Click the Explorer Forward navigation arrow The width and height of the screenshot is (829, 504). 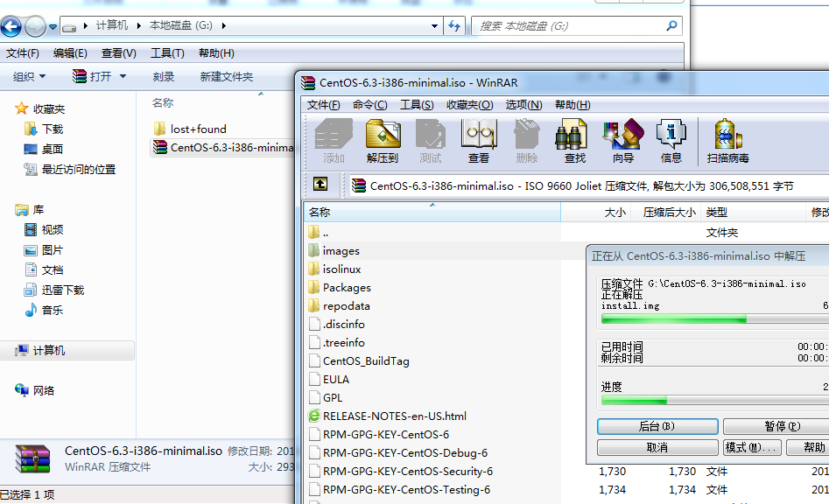(35, 26)
